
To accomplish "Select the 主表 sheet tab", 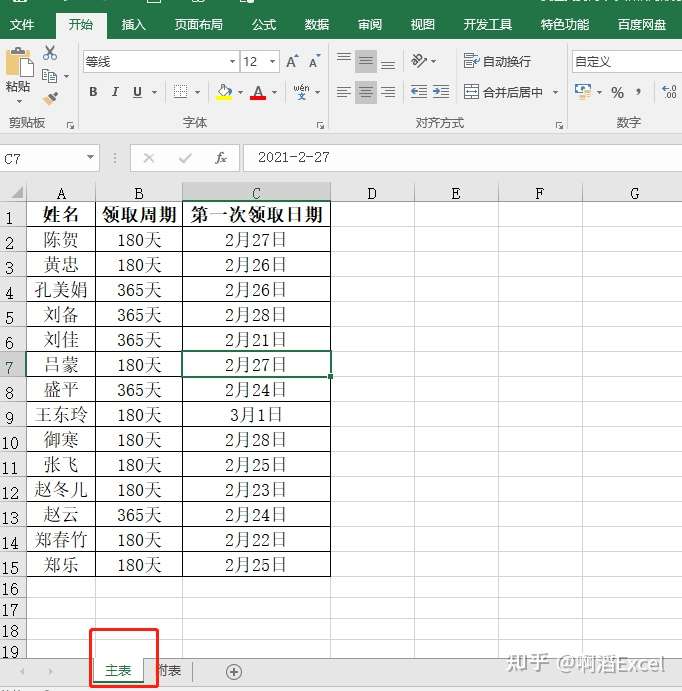I will (118, 670).
